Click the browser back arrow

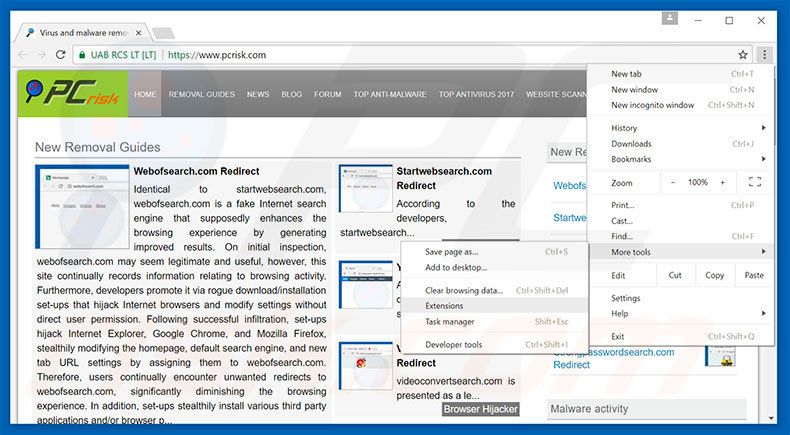(23, 55)
